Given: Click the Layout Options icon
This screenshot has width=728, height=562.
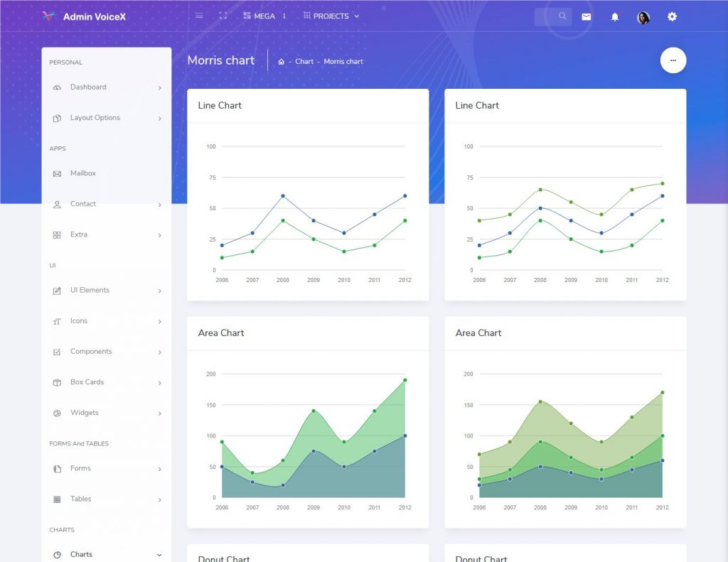Looking at the screenshot, I should click(x=57, y=119).
